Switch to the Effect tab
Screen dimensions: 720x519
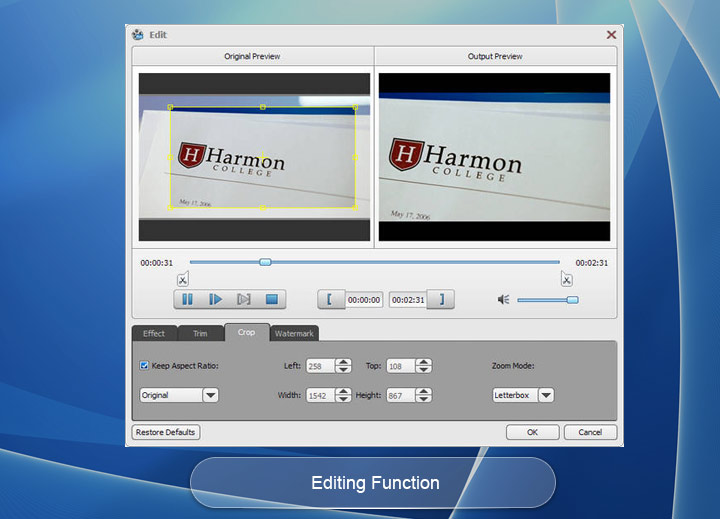(x=154, y=333)
